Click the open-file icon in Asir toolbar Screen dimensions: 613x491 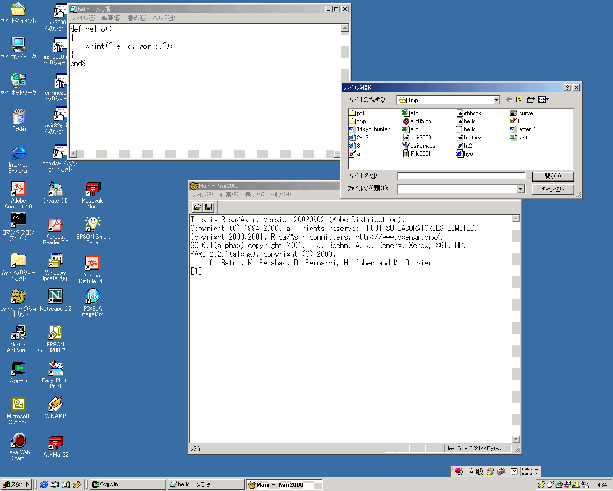[x=197, y=207]
